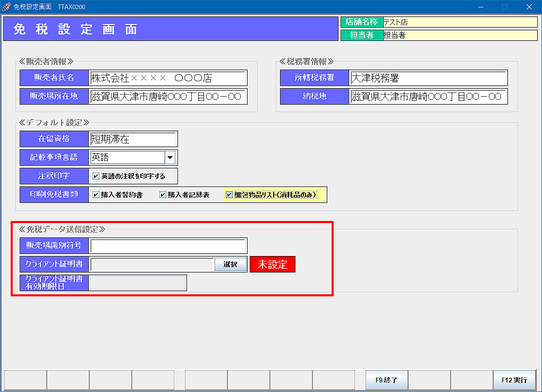Click the ≪販売者情報≫ group heading
Image resolution: width=542 pixels, height=392 pixels.
point(46,62)
